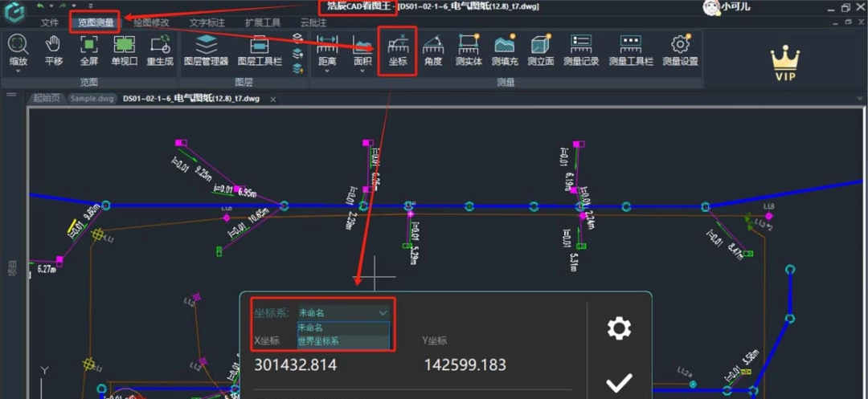
Task: Select the 测立面 measure elevation tool
Action: (x=540, y=50)
